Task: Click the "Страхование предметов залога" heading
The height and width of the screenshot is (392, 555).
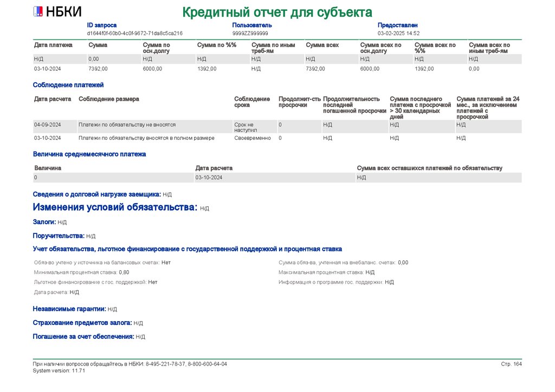Action: (x=82, y=323)
